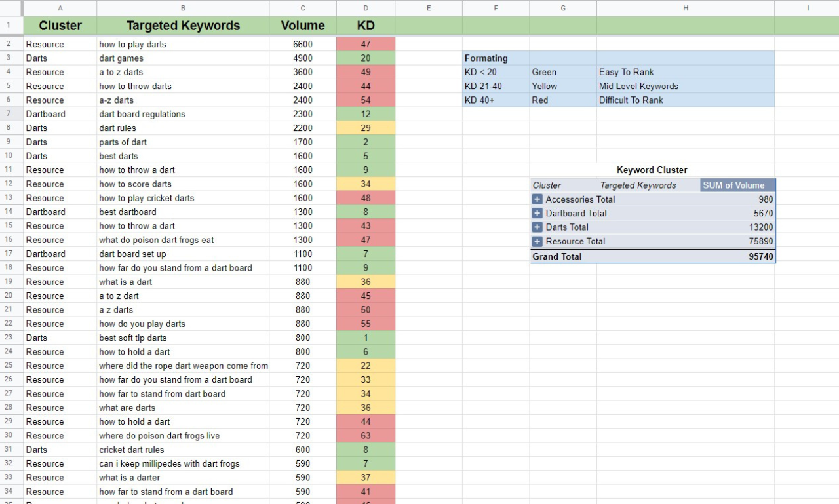This screenshot has height=504, width=839.
Task: Click the KD header cell
Action: pos(366,26)
